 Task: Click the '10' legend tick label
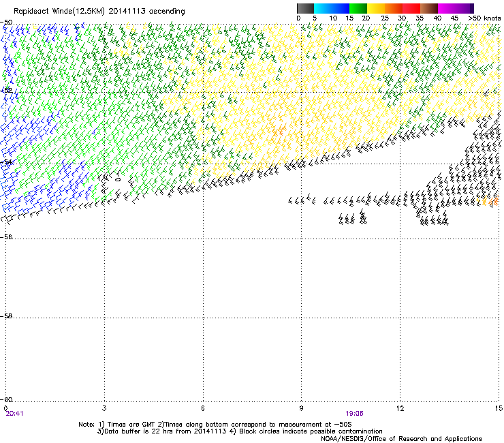[x=333, y=18]
